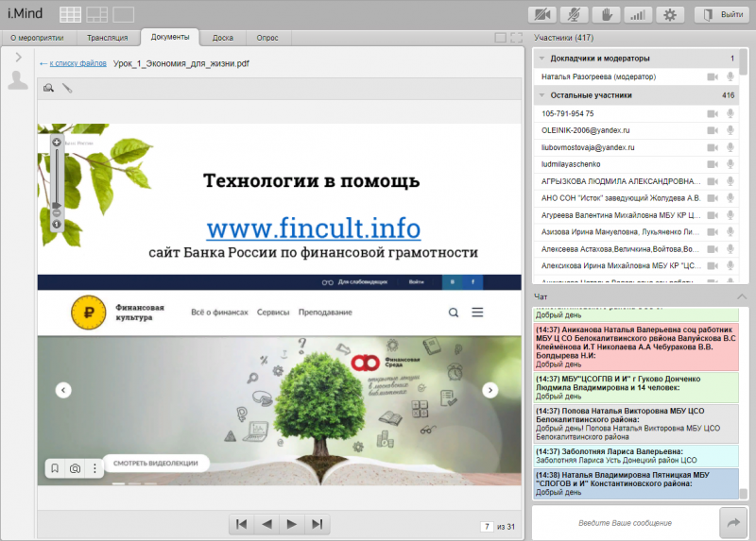
Task: Select the single pane layout icon
Action: click(124, 14)
